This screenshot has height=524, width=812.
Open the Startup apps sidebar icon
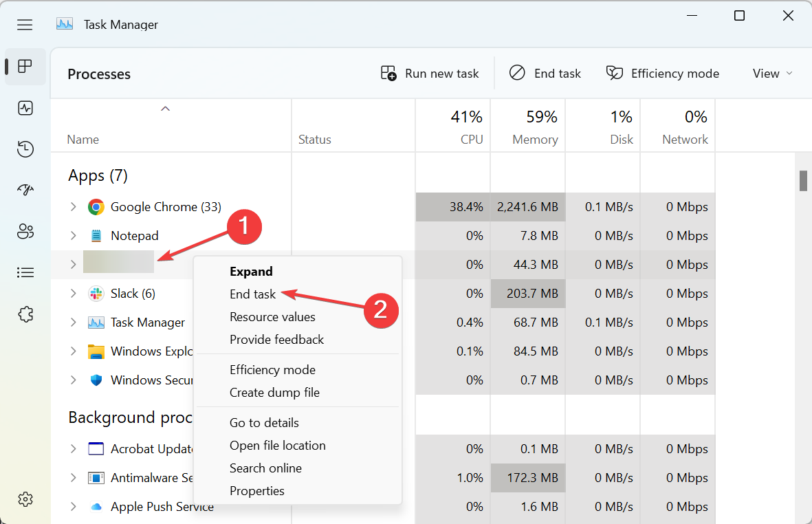point(25,190)
